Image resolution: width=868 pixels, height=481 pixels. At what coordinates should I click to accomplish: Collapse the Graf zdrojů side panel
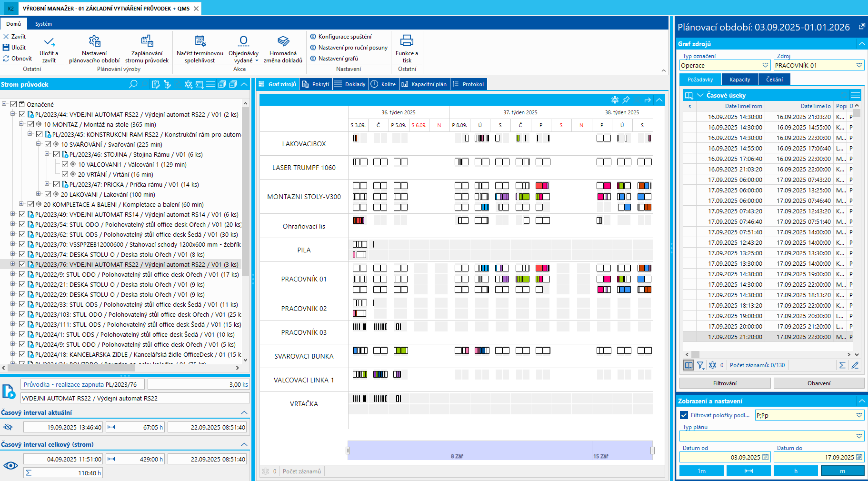point(862,44)
